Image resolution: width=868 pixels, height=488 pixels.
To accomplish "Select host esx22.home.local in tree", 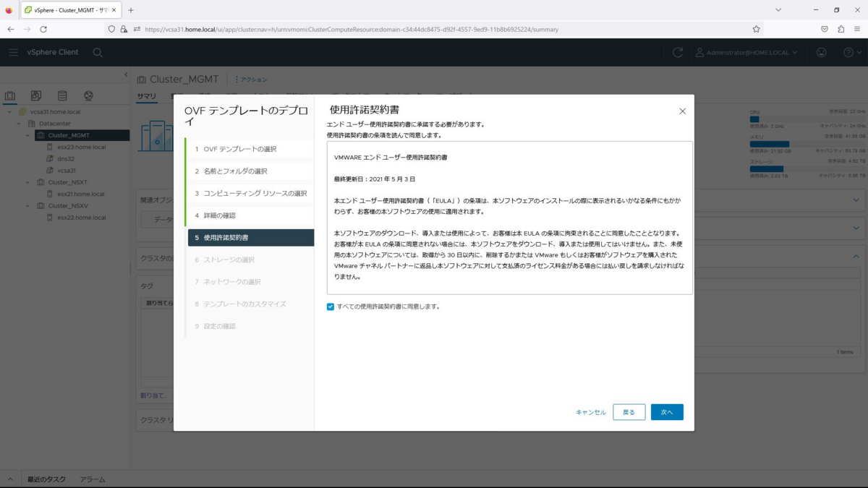I will point(81,217).
